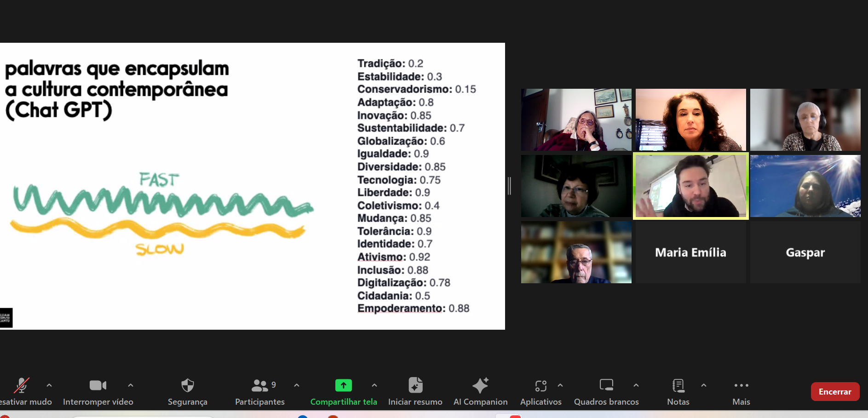The image size is (868, 418).
Task: Open the AI Companion sparkle icon
Action: [x=480, y=385]
